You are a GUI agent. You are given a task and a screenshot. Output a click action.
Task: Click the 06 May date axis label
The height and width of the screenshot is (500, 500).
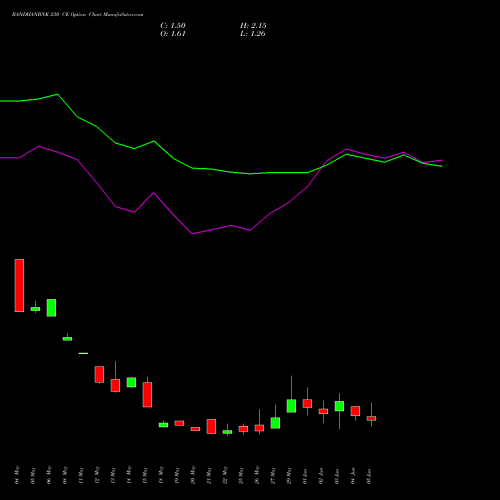(x=49, y=475)
